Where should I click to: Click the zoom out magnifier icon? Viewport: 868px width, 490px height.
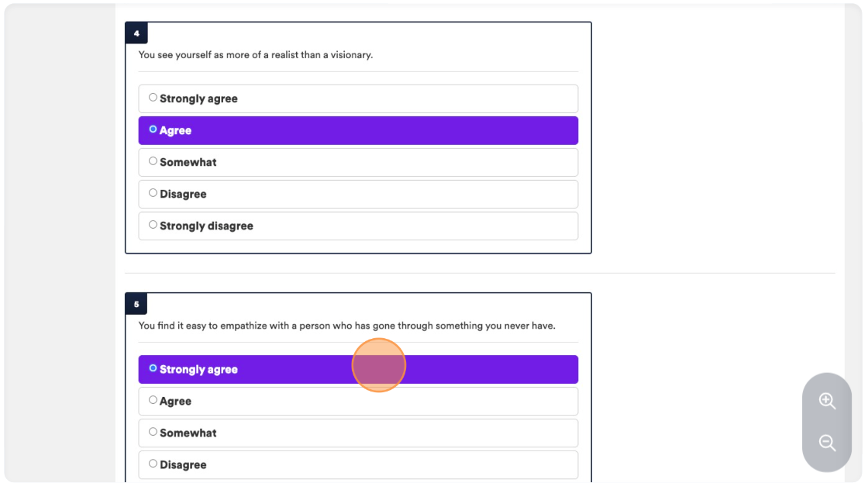click(826, 443)
